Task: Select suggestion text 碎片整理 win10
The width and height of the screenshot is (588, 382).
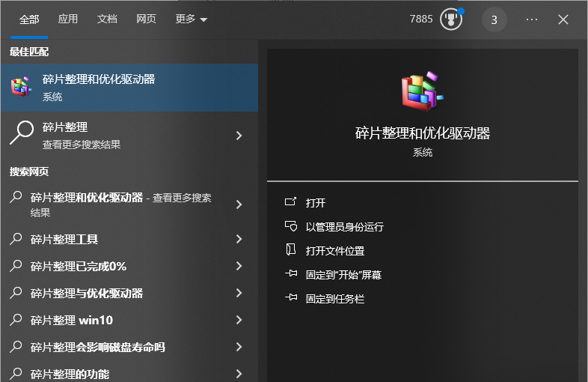Action: (x=72, y=321)
